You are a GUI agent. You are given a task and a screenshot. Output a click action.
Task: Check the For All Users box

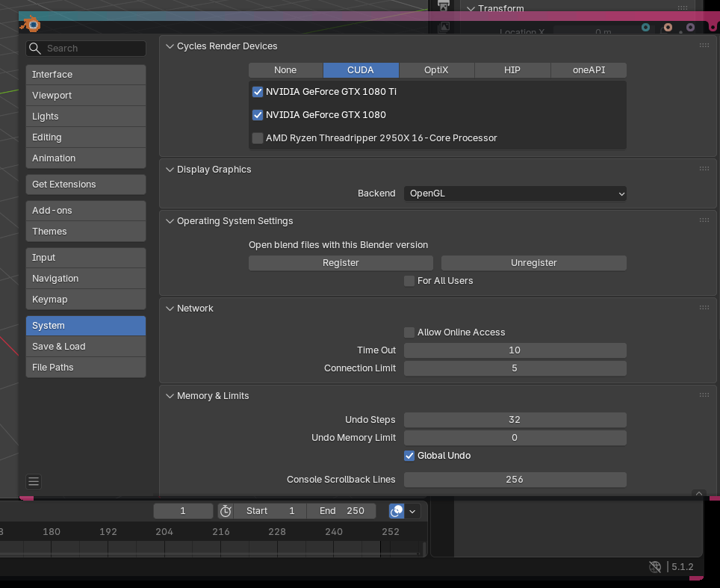pos(409,281)
